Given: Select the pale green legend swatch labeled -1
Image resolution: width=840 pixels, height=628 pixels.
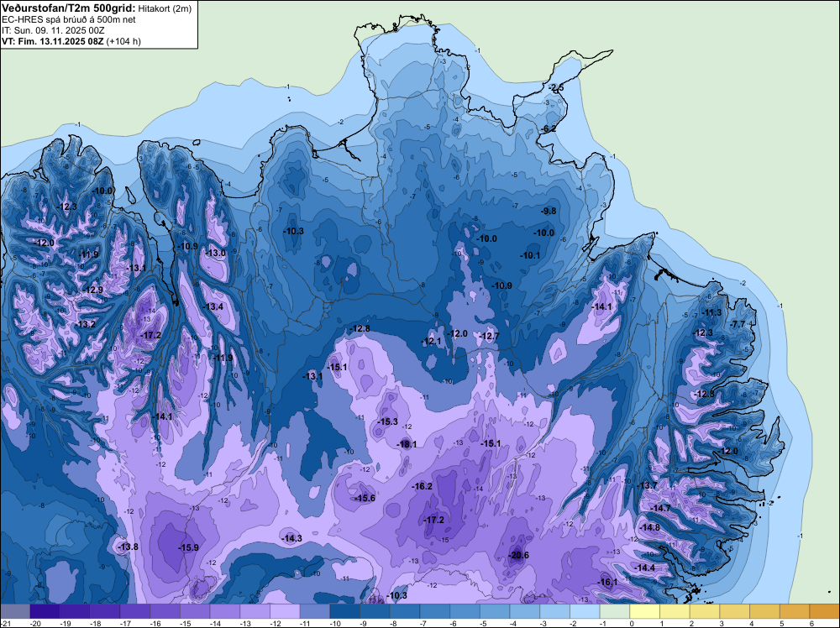Looking at the screenshot, I should point(615,611).
